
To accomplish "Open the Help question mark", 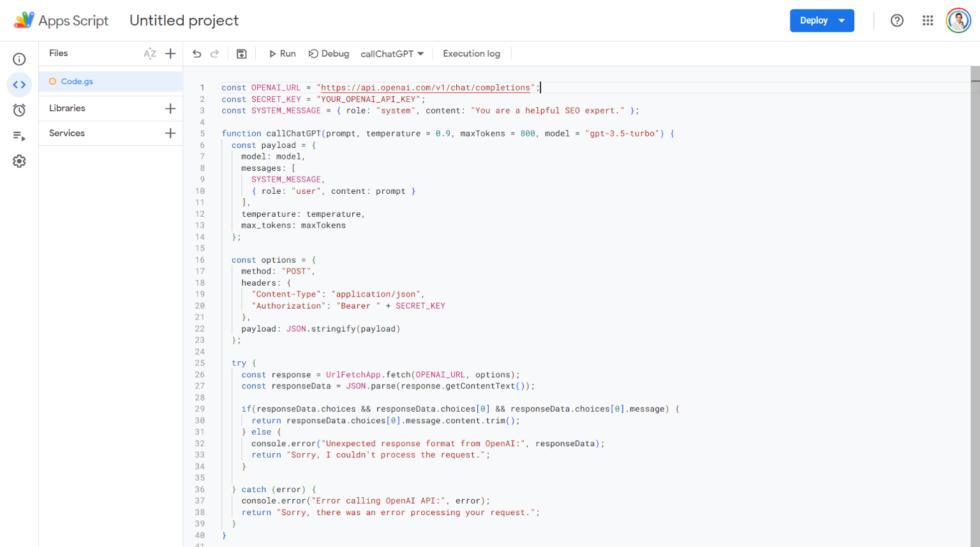I will click(896, 20).
